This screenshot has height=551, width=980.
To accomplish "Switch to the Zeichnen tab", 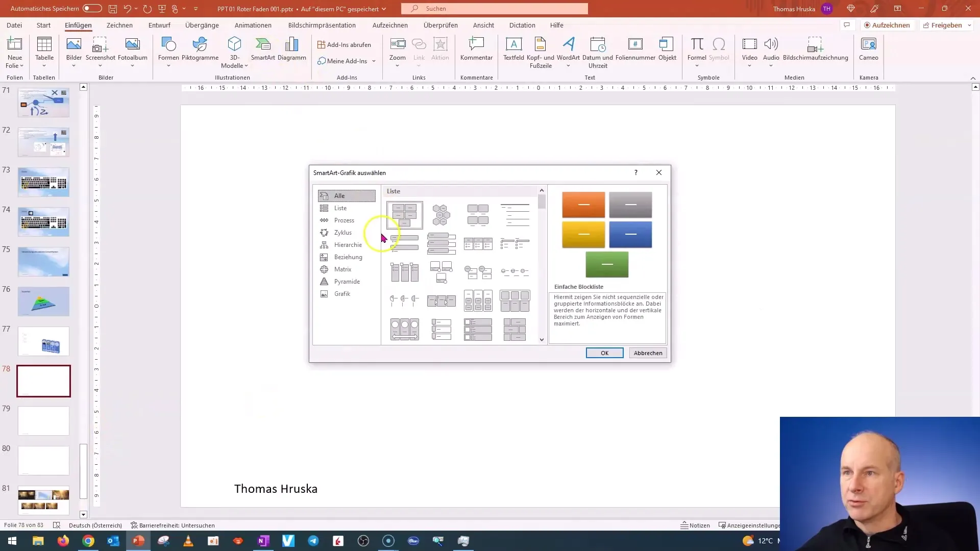I will tap(119, 25).
